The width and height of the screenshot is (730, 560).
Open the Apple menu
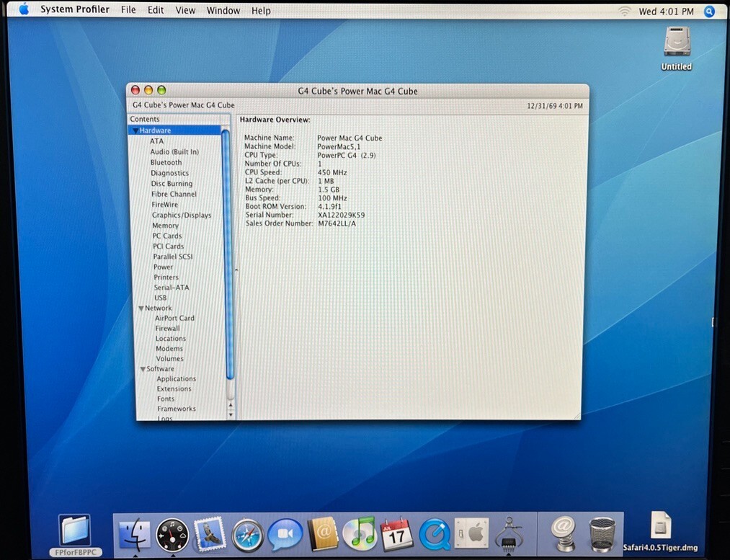click(24, 9)
